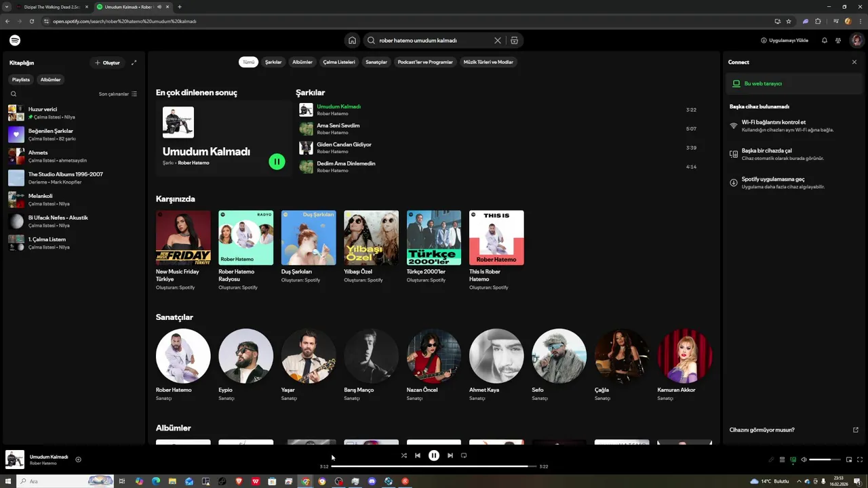Reload the Chrome page

[31, 21]
